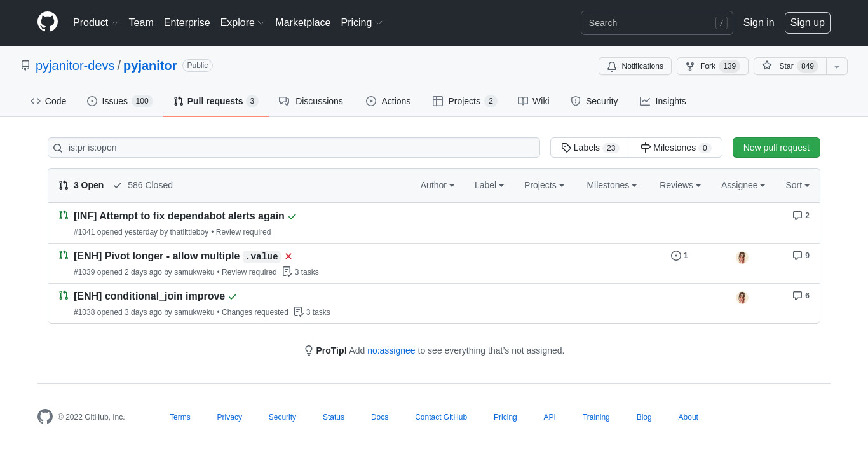This screenshot has width=868, height=463.
Task: Click the green check on conditional_join improve
Action: pos(233,296)
